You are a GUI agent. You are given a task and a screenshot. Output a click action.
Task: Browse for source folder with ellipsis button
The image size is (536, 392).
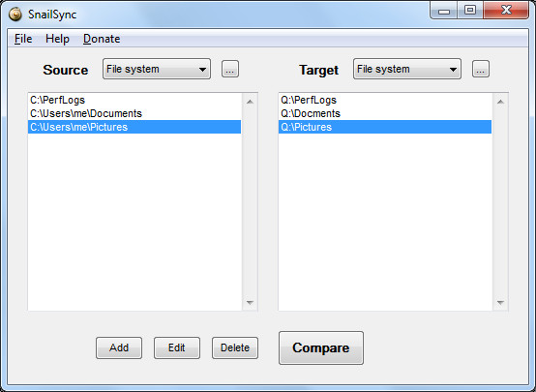(230, 69)
